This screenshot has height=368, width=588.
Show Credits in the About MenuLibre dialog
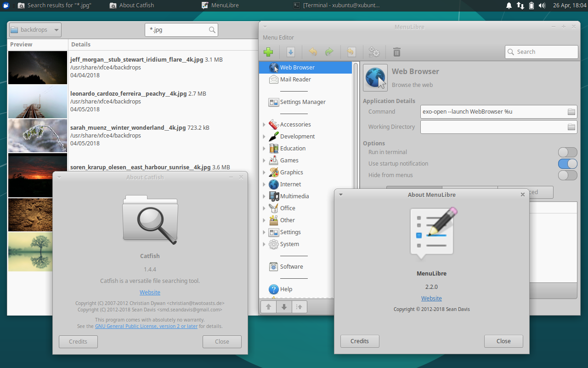360,341
